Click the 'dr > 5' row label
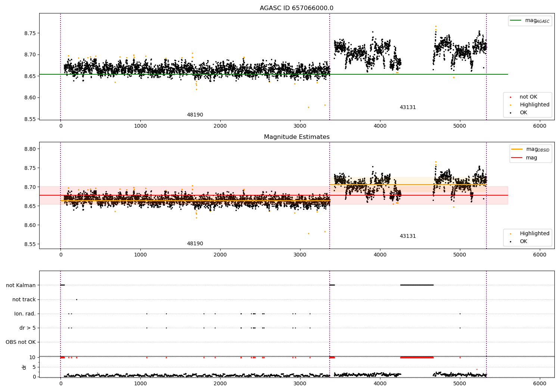This screenshot has height=392, width=560. click(28, 328)
